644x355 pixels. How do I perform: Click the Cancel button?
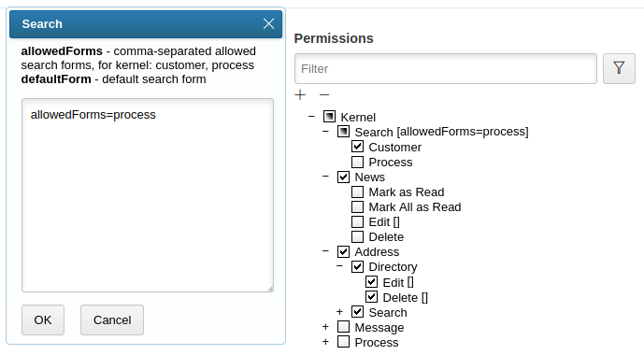coord(112,319)
